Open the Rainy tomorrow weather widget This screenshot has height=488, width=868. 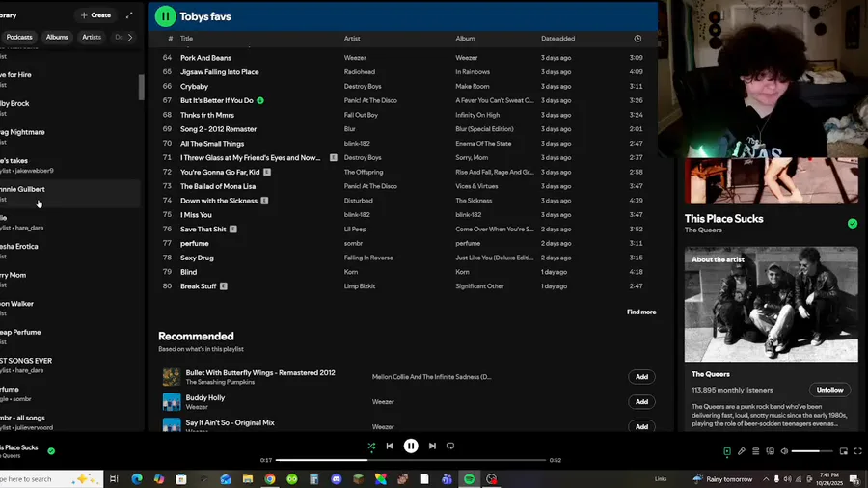point(723,479)
